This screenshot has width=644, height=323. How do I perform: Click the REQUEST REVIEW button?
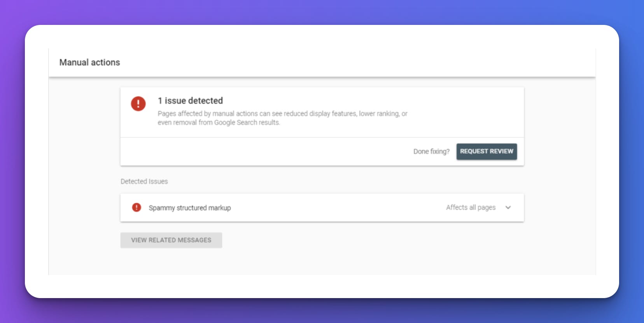coord(486,151)
